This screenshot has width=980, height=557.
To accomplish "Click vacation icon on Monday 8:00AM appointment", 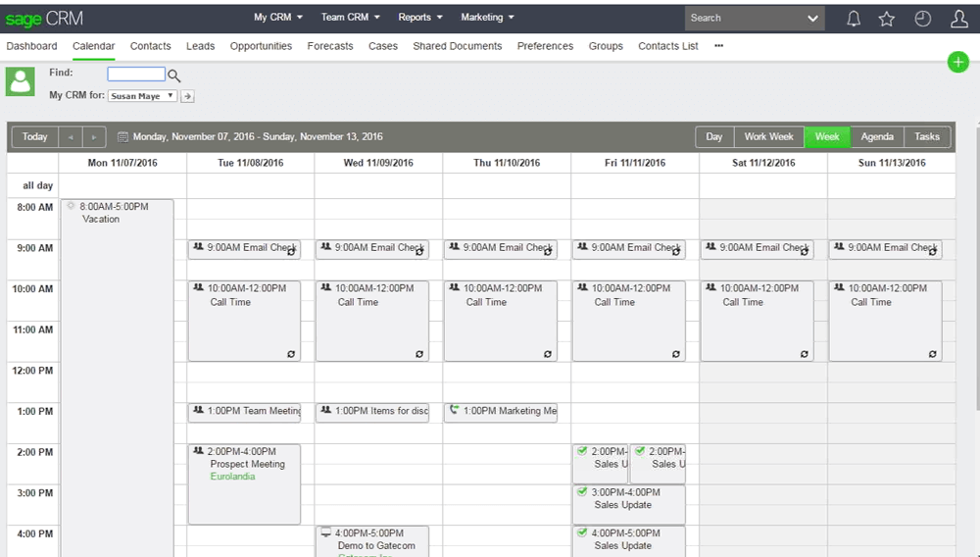I will (x=71, y=206).
